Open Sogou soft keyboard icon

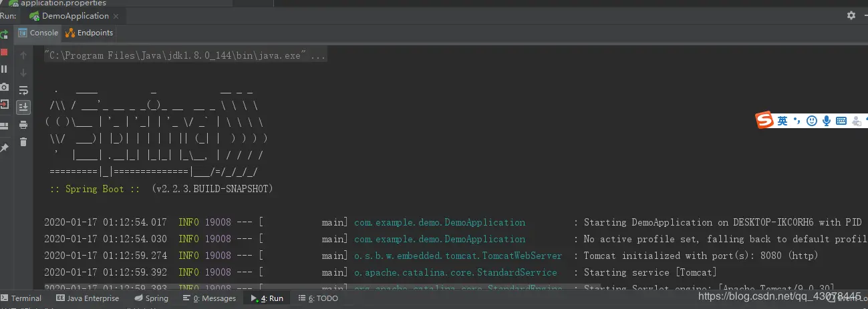click(841, 121)
